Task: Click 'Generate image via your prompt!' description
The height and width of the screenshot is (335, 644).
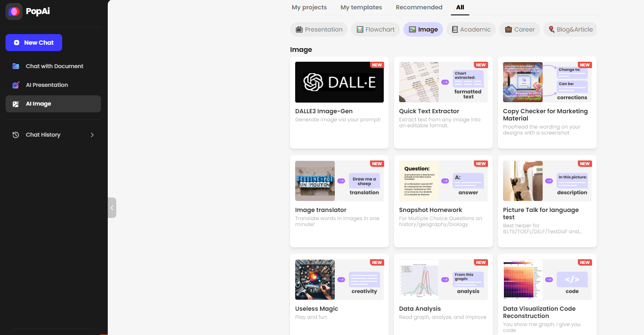Action: [338, 120]
